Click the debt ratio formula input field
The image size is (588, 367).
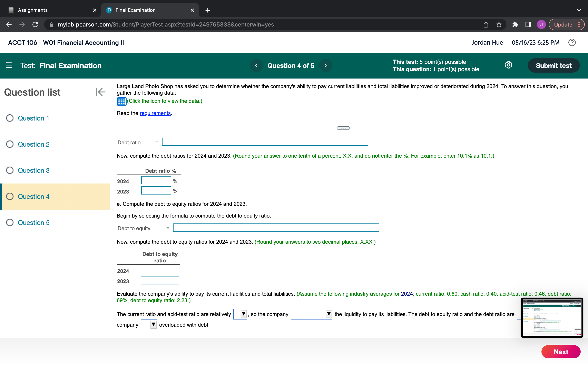click(x=266, y=142)
